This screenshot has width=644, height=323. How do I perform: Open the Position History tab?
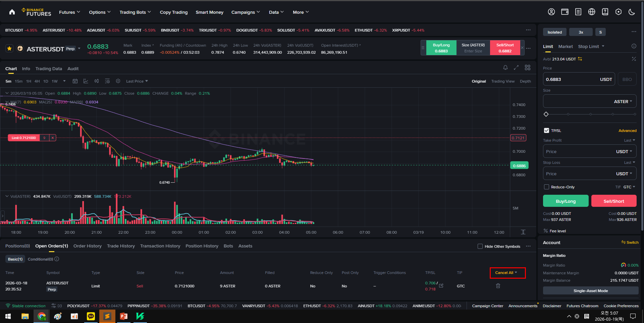pyautogui.click(x=202, y=246)
